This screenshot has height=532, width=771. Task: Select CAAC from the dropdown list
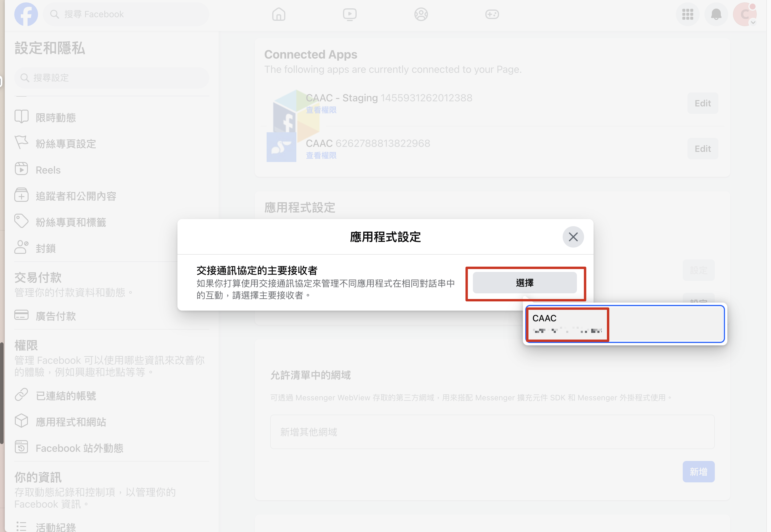pos(625,324)
